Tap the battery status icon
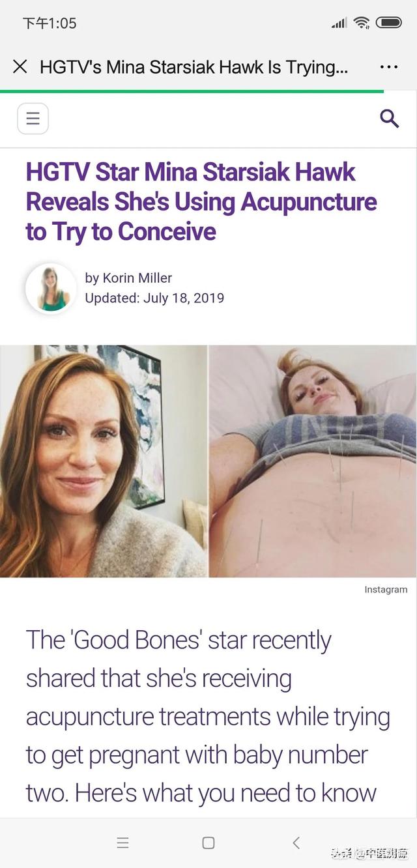The image size is (417, 868). [388, 23]
